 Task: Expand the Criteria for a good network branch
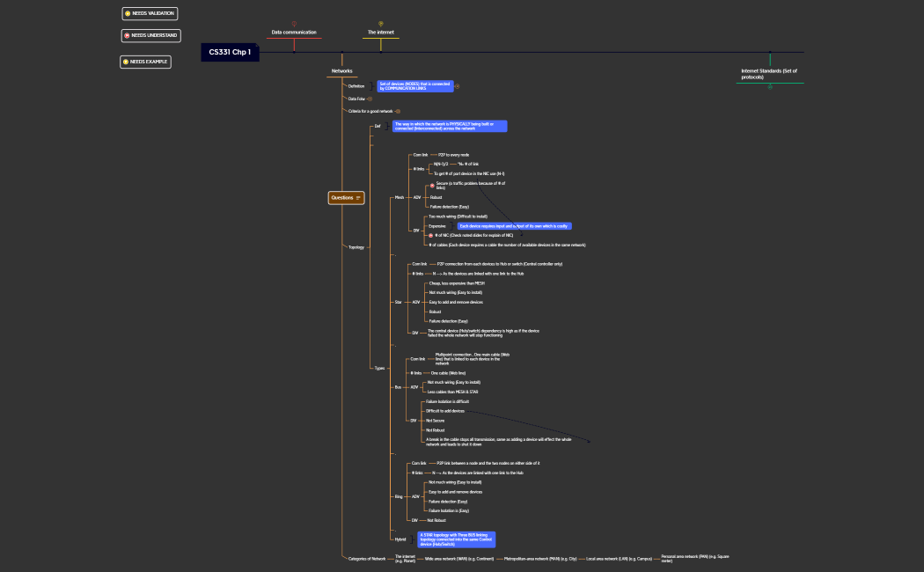click(x=398, y=112)
